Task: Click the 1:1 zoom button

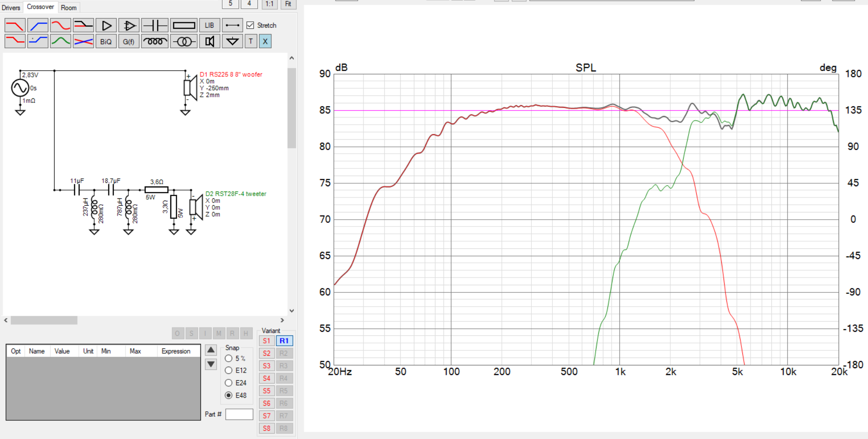Action: point(270,4)
